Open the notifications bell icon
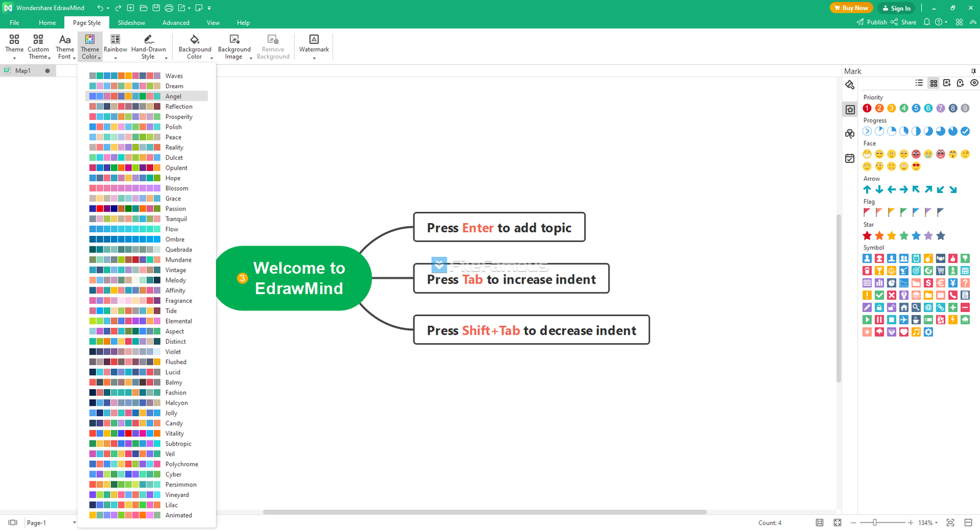Image resolution: width=980 pixels, height=530 pixels. (927, 22)
